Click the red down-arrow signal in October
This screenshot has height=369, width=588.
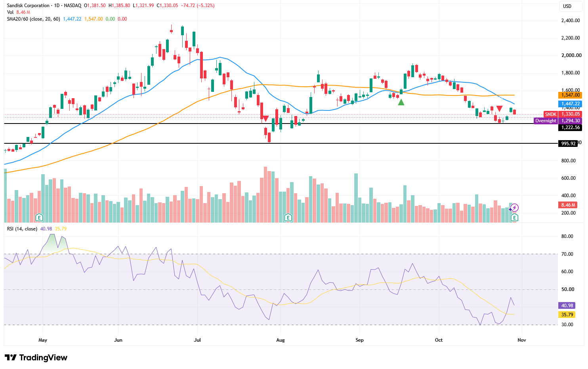(500, 108)
